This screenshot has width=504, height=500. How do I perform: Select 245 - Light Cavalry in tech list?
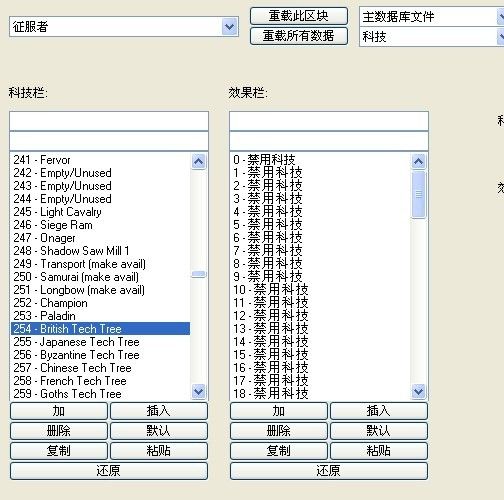[100, 212]
